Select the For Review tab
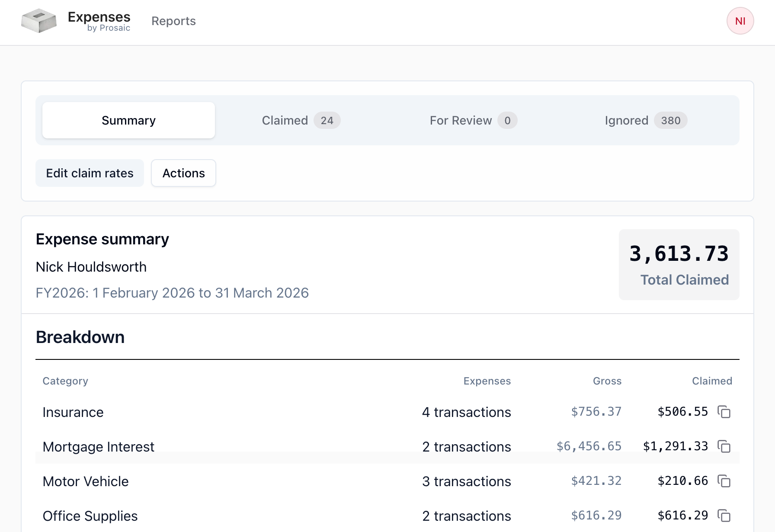The width and height of the screenshot is (775, 532). coord(474,120)
